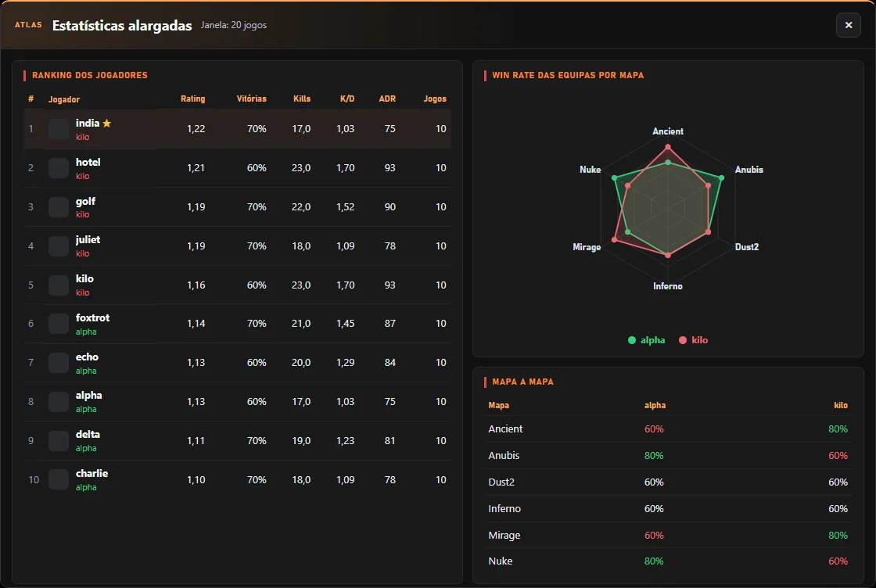Click the alpha Anubis point on radar
The width and height of the screenshot is (876, 588).
721,178
